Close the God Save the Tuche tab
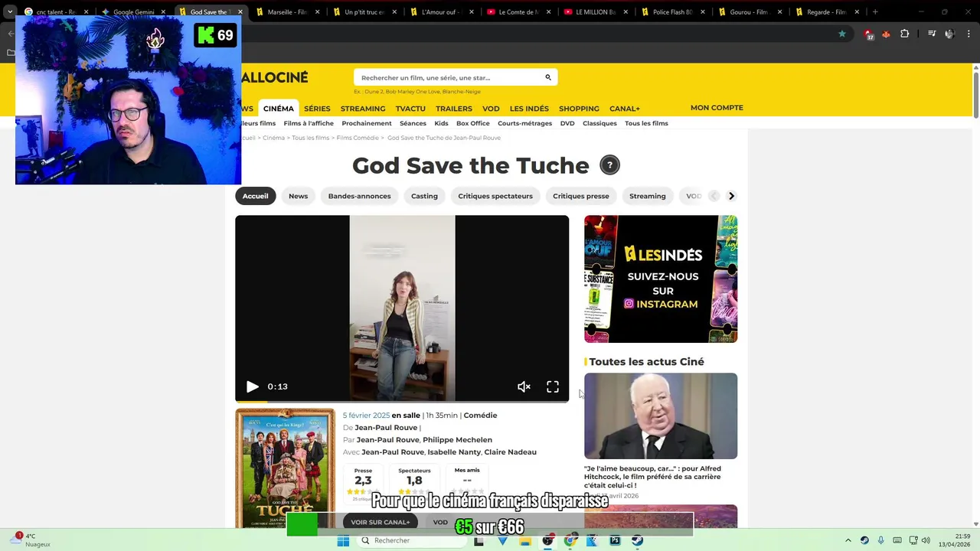 pyautogui.click(x=240, y=12)
